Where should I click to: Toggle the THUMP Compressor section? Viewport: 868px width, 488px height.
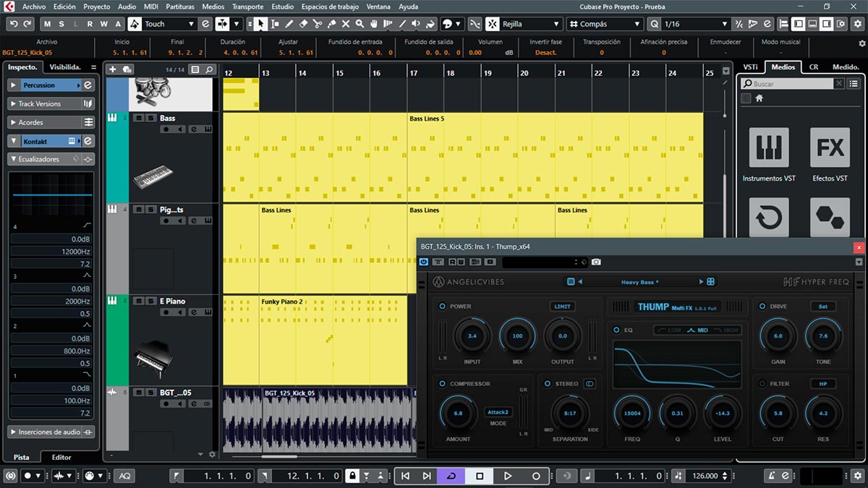[x=442, y=384]
